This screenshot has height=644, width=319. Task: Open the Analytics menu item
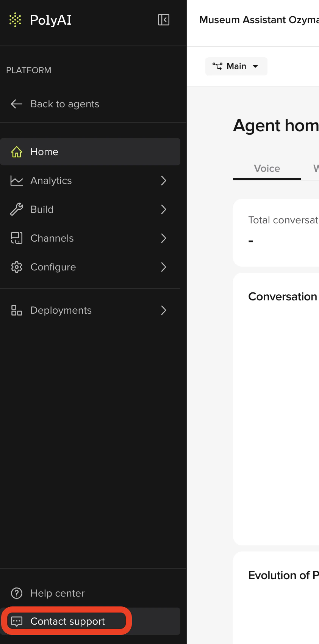pyautogui.click(x=90, y=181)
